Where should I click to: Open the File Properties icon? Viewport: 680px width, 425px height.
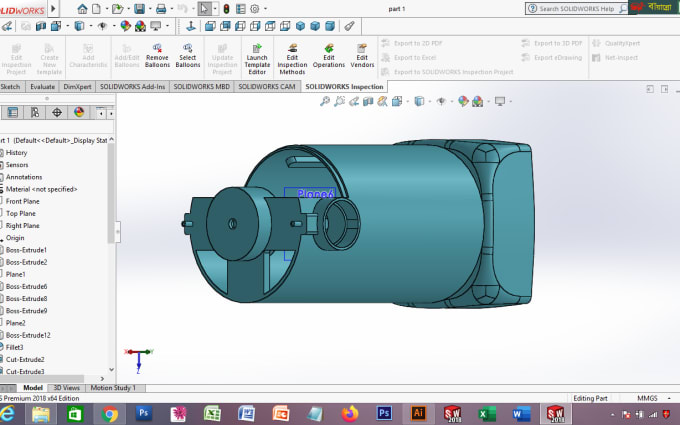click(241, 9)
